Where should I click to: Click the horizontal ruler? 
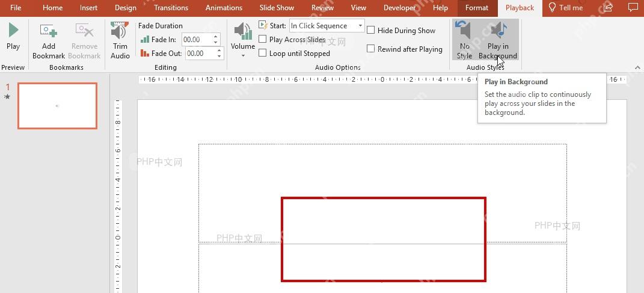pos(382,79)
